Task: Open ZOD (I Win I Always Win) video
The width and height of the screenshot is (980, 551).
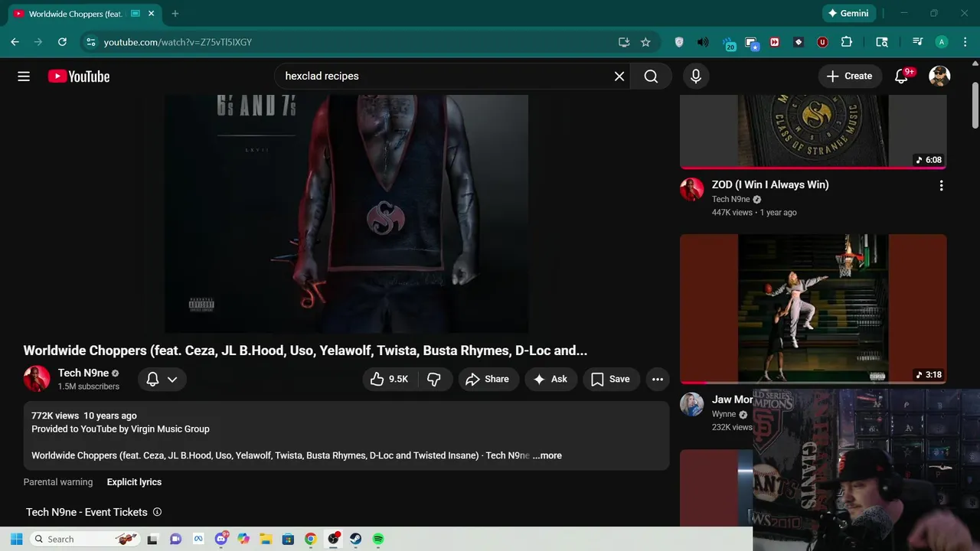Action: (770, 184)
